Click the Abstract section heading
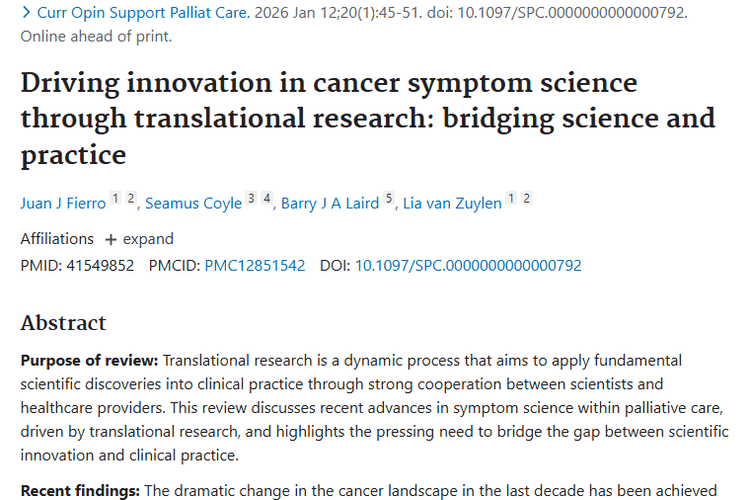Screen dimensions: 750x500 tap(63, 322)
